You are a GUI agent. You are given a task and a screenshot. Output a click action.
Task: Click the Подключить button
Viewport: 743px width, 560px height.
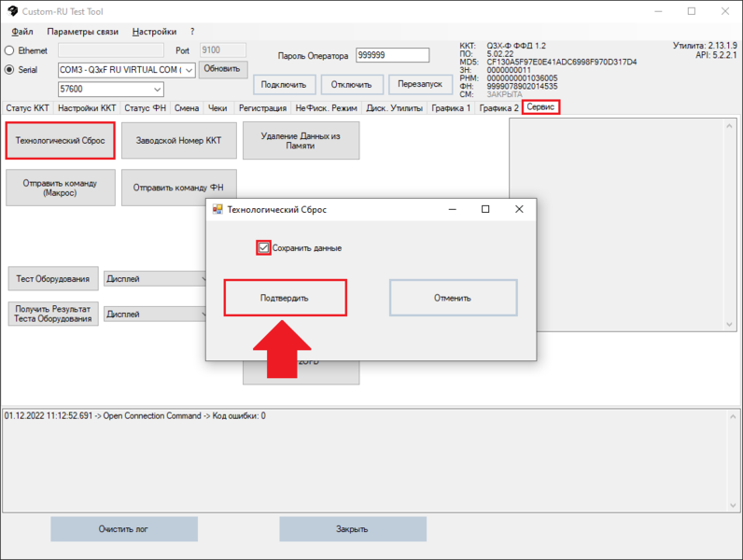point(284,85)
